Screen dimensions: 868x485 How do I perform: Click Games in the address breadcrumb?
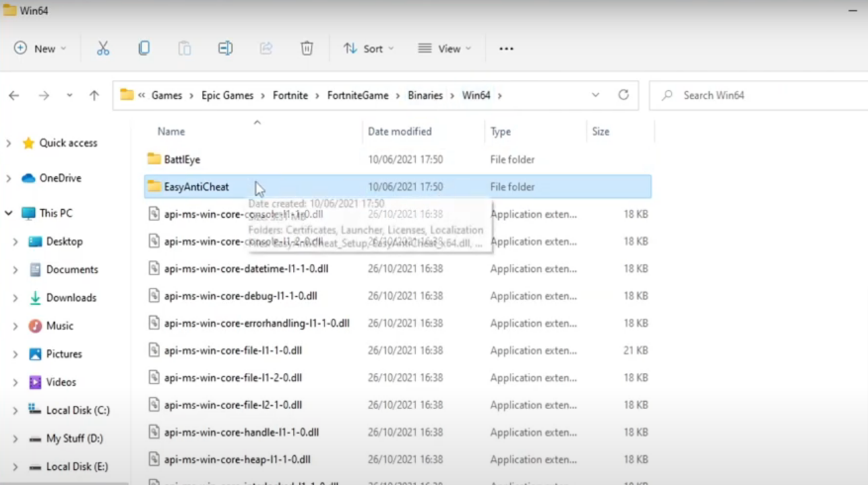point(167,95)
